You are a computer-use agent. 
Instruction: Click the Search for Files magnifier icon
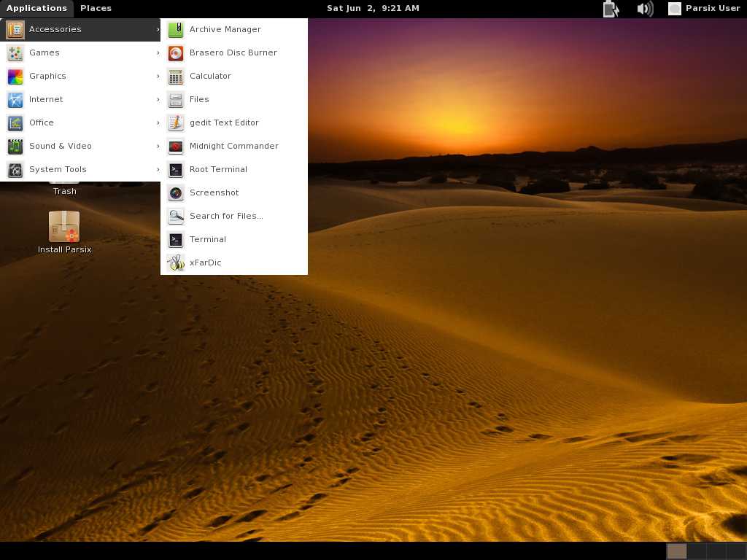(176, 217)
